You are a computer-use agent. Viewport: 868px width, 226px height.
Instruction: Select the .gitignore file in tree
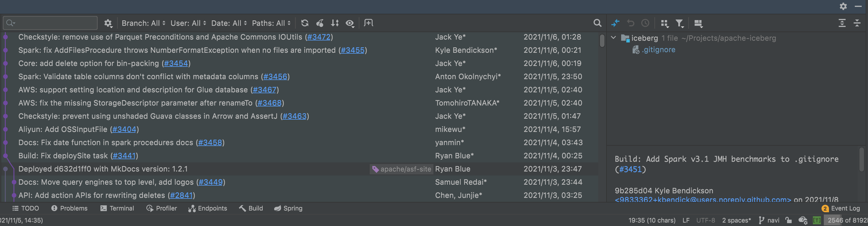coord(658,50)
